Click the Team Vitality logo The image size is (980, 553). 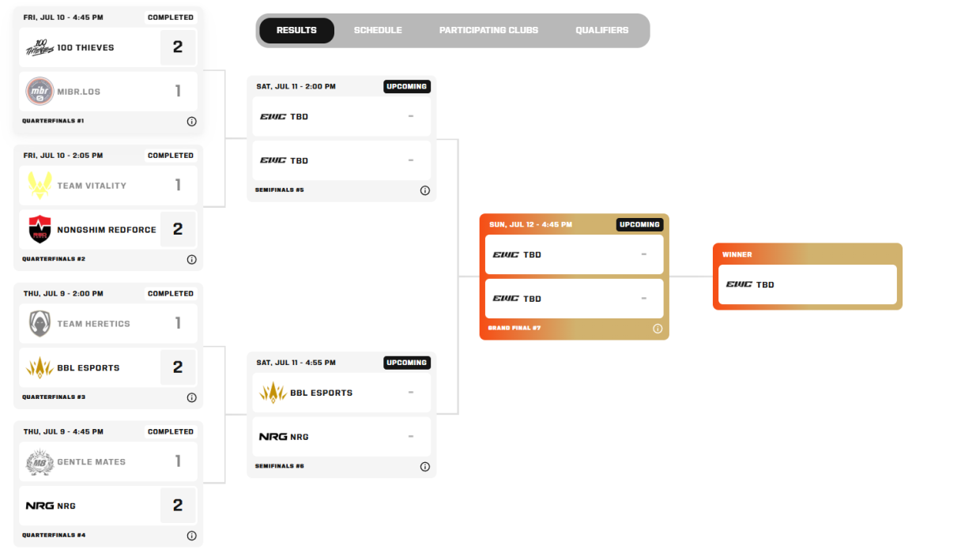pos(40,186)
